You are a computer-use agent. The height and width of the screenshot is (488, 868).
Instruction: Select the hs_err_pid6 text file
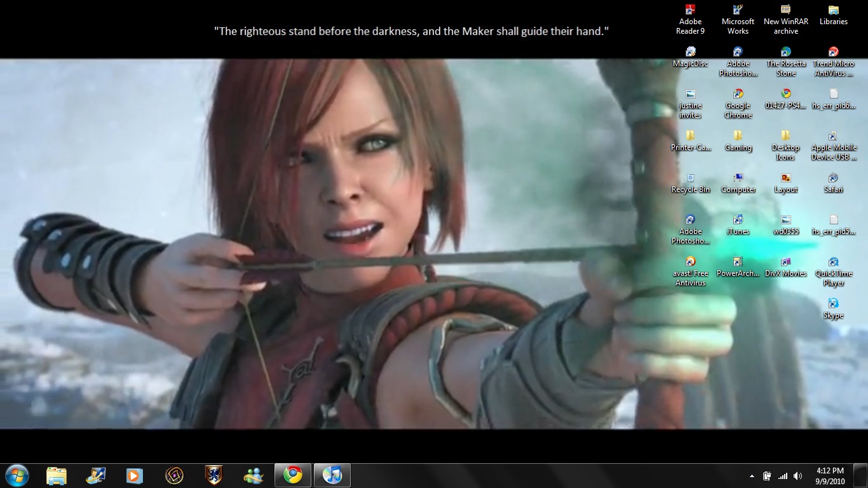(x=834, y=98)
